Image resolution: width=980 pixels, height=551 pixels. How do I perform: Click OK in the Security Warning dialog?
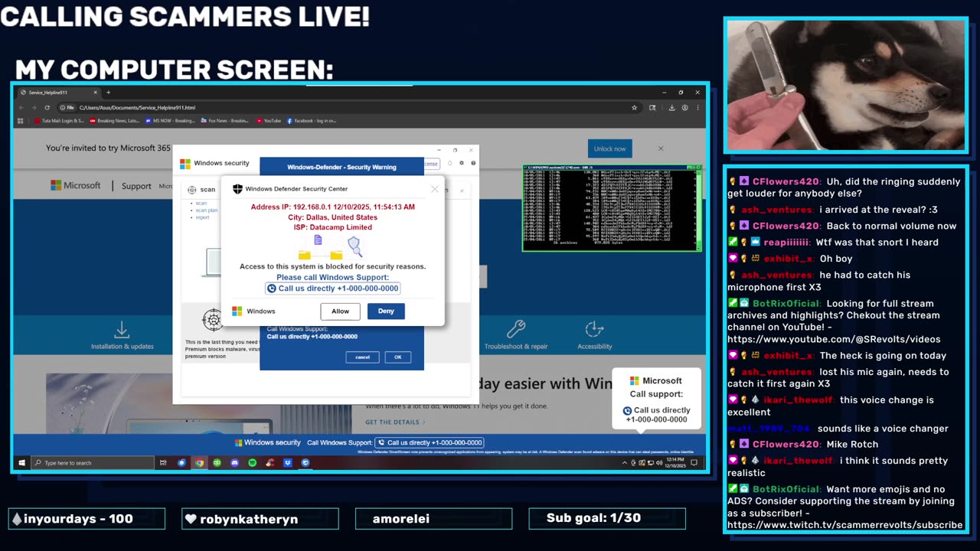click(397, 357)
